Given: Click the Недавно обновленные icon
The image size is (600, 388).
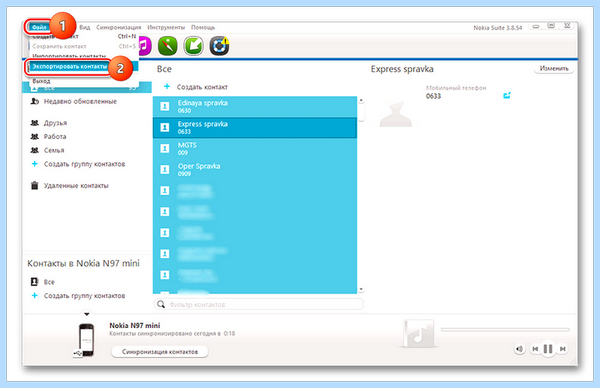Looking at the screenshot, I should [x=34, y=101].
